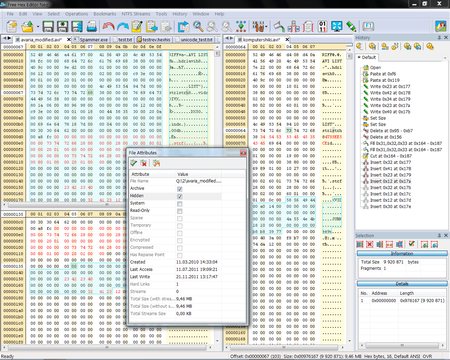Click the find-structure icon with green diamond

coord(241,26)
